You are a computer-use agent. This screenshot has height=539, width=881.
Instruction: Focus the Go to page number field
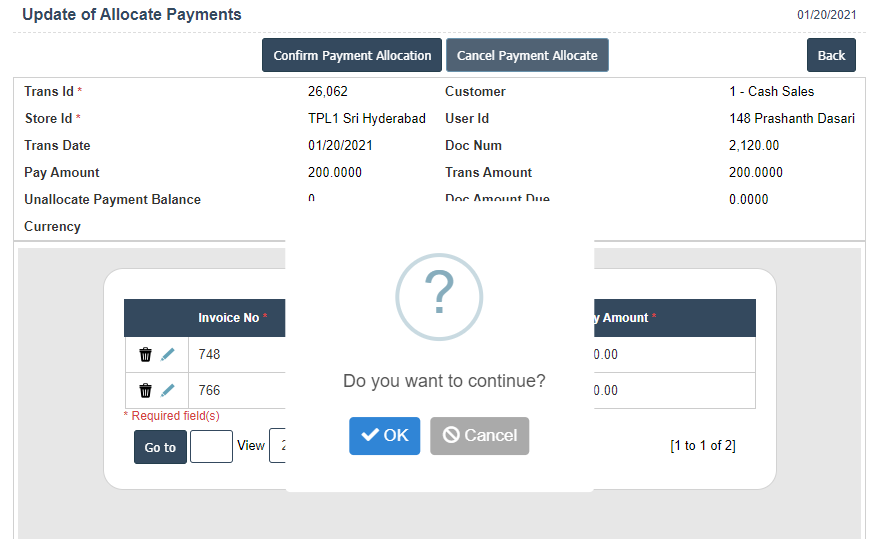point(211,447)
